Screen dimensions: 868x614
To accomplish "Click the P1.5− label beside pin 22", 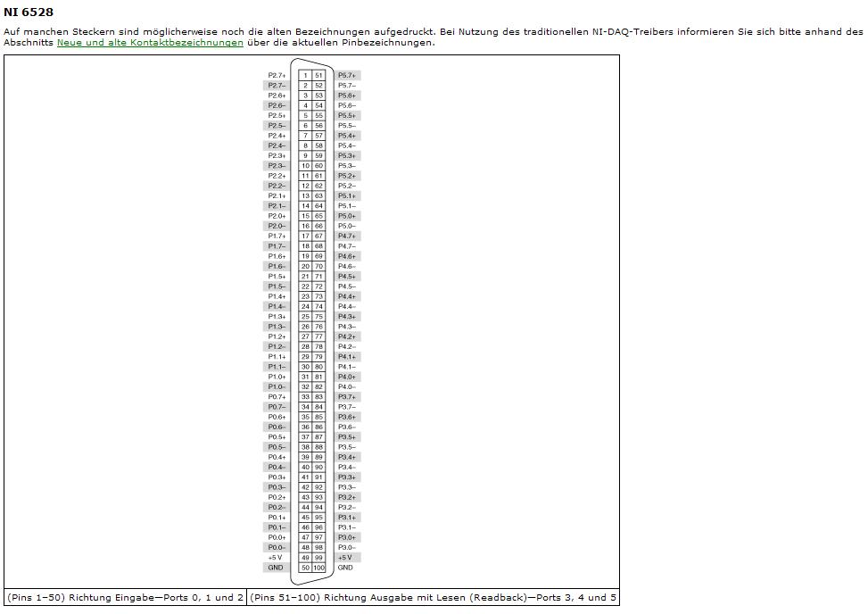I will click(277, 286).
